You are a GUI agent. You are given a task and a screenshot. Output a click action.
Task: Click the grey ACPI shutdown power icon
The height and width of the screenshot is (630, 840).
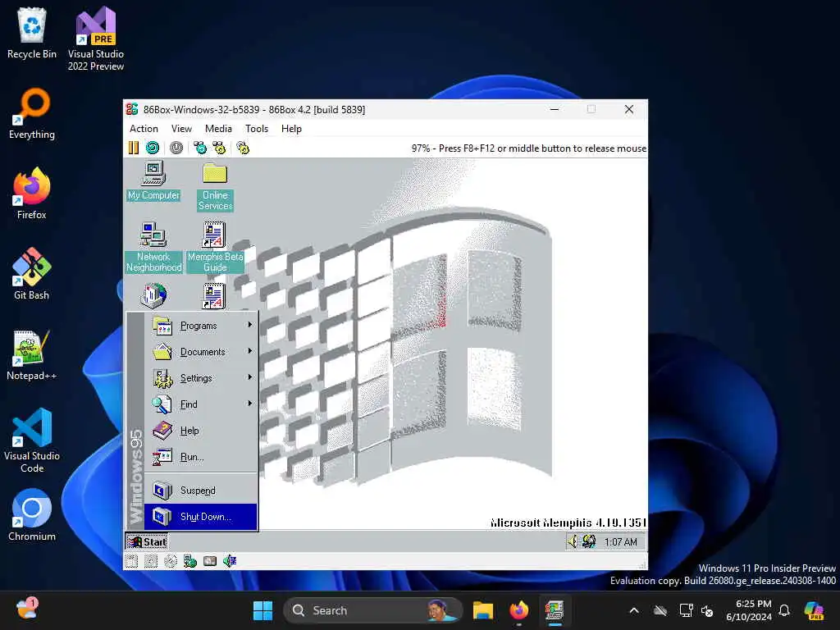[176, 148]
